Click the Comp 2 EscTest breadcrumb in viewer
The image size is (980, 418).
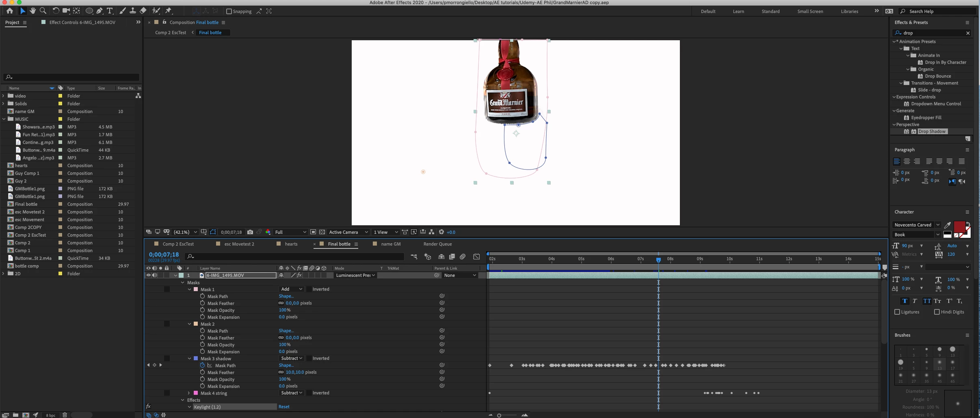click(x=171, y=33)
